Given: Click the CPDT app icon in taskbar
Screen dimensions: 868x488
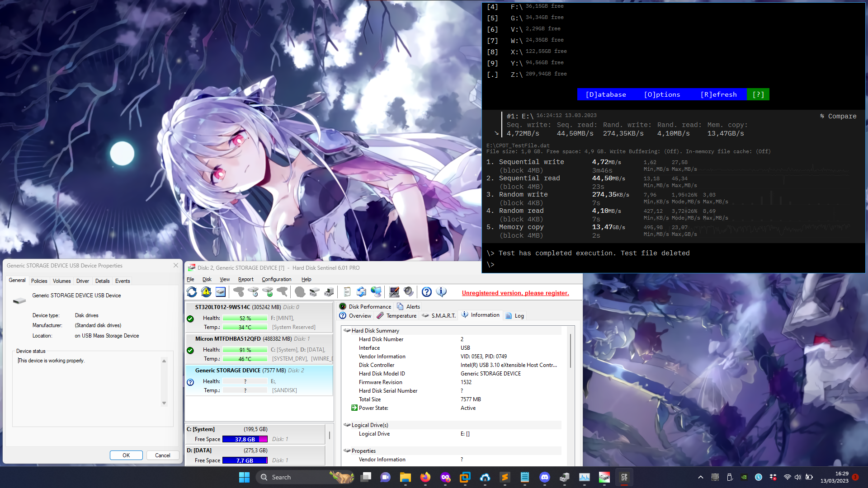Looking at the screenshot, I should click(x=624, y=477).
